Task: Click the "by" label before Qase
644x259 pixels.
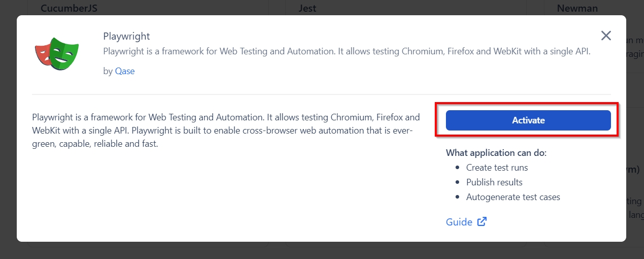Action: tap(108, 71)
